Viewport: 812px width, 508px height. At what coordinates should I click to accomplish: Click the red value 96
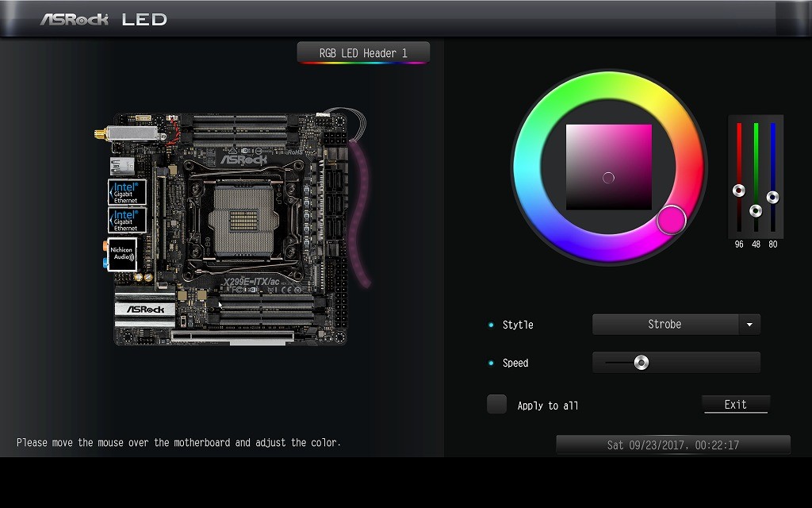(739, 244)
